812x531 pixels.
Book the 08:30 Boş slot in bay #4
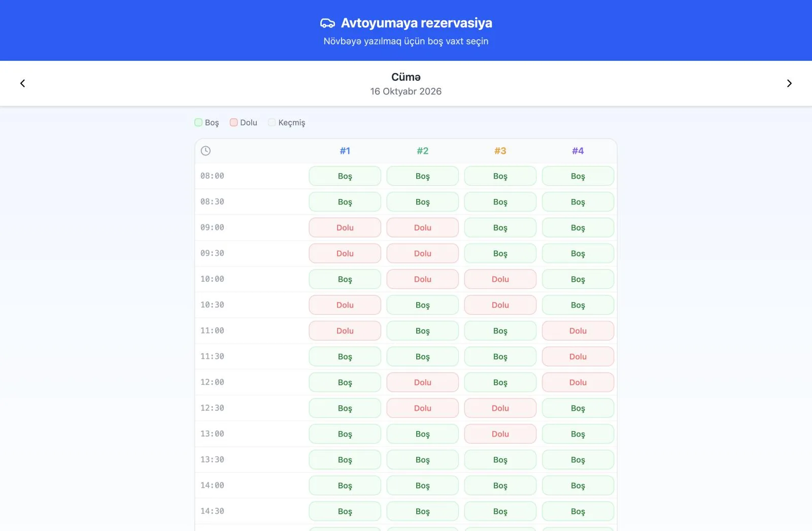tap(578, 202)
